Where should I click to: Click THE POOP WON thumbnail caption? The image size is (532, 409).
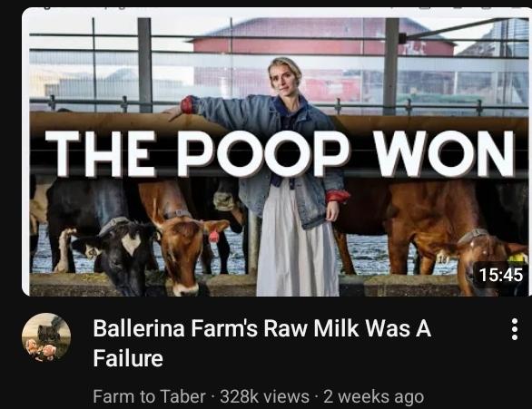(x=280, y=153)
